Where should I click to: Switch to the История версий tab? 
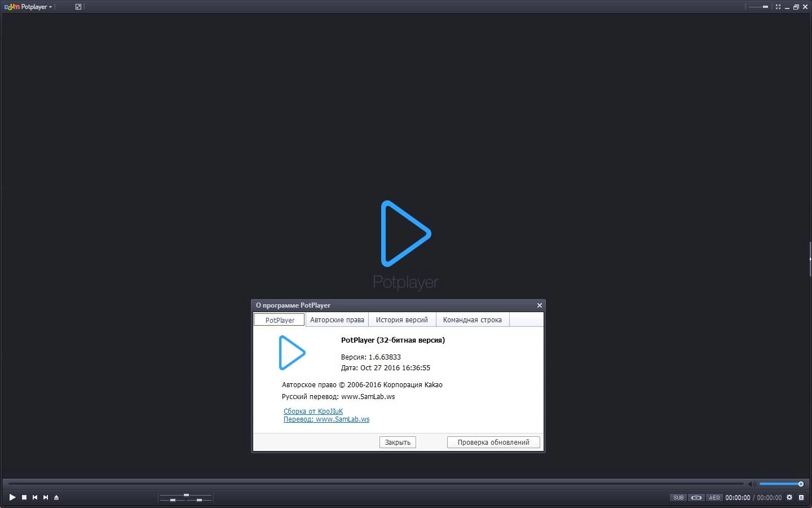click(402, 319)
